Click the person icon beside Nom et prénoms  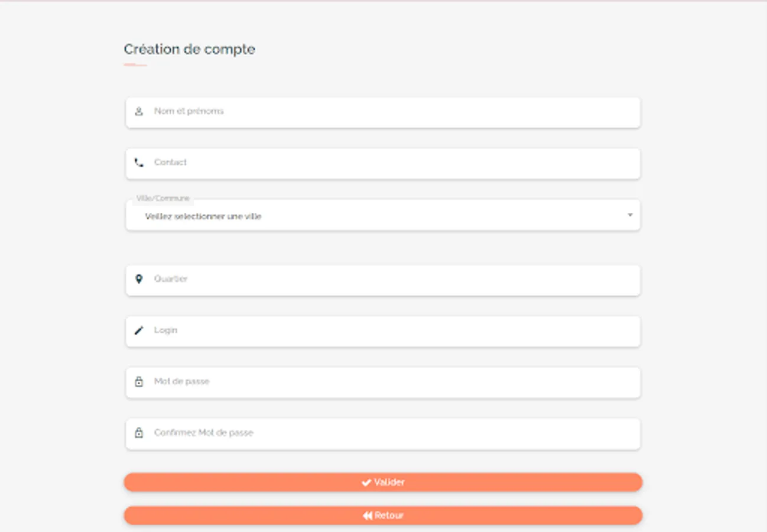point(139,111)
